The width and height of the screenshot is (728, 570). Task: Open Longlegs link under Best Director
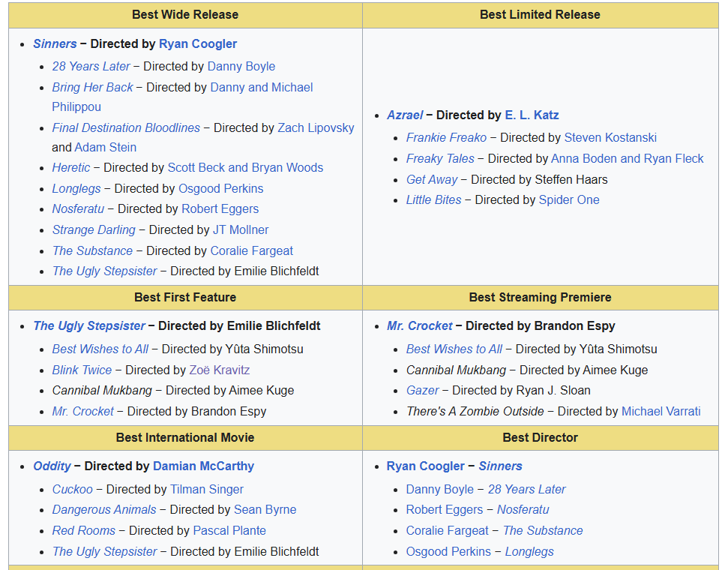pos(529,552)
